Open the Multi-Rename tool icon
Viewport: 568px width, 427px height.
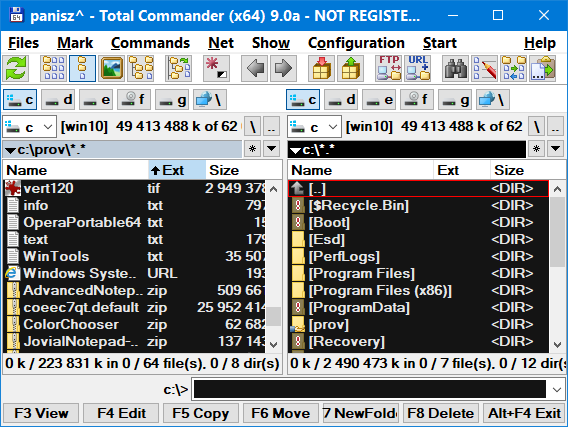point(485,68)
